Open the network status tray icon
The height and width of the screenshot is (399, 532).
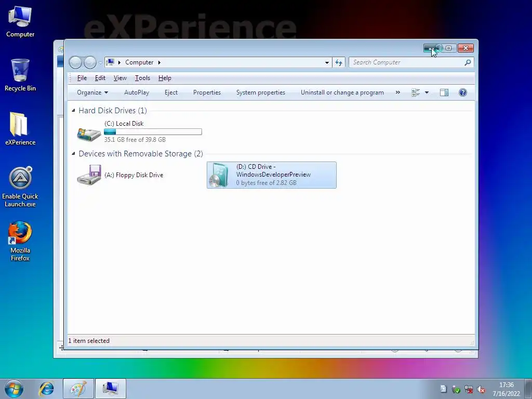click(469, 390)
